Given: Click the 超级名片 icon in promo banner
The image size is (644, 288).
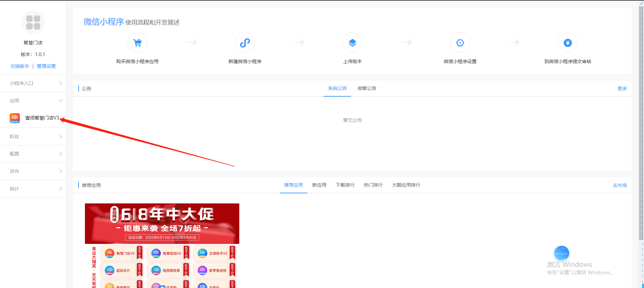Looking at the screenshot, I should coord(110,270).
